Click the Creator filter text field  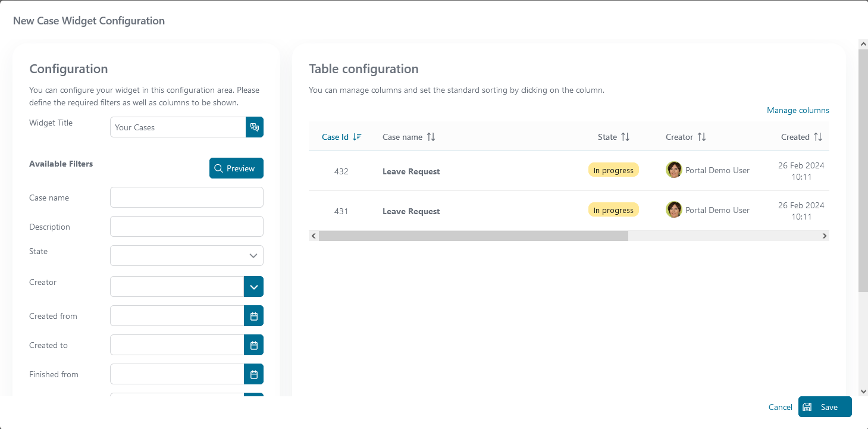point(177,287)
